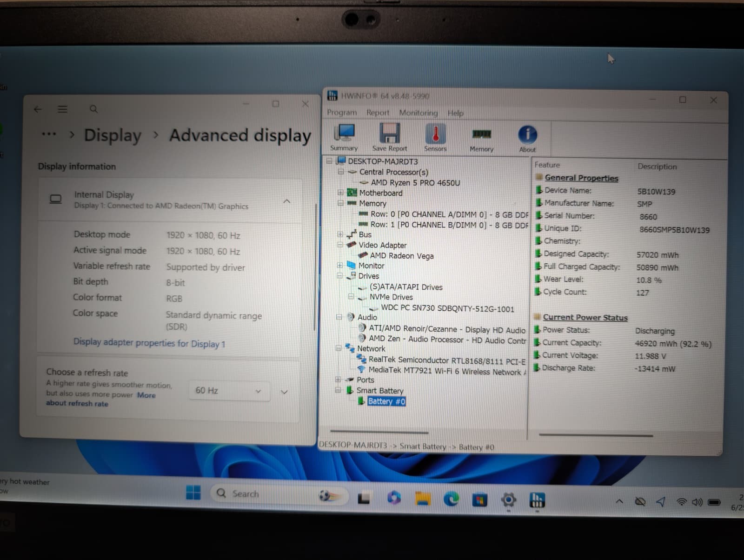The image size is (744, 560).
Task: Switch to Settings app in taskbar
Action: 508,500
